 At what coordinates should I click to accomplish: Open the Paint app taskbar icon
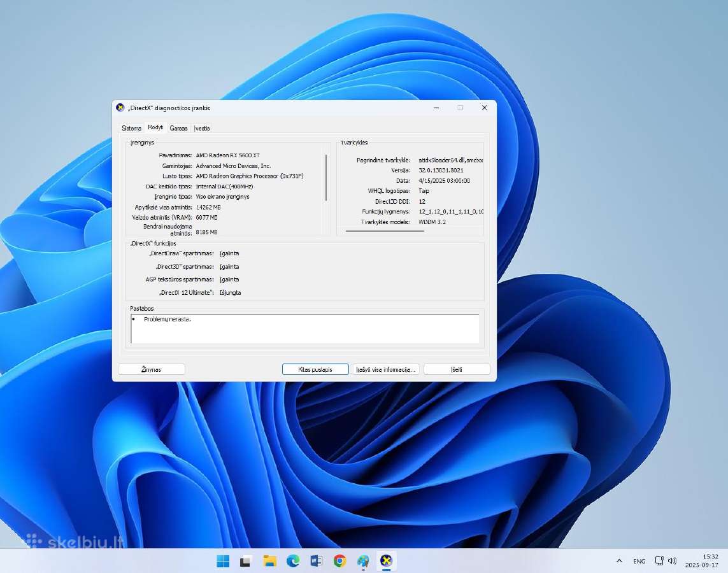363,561
